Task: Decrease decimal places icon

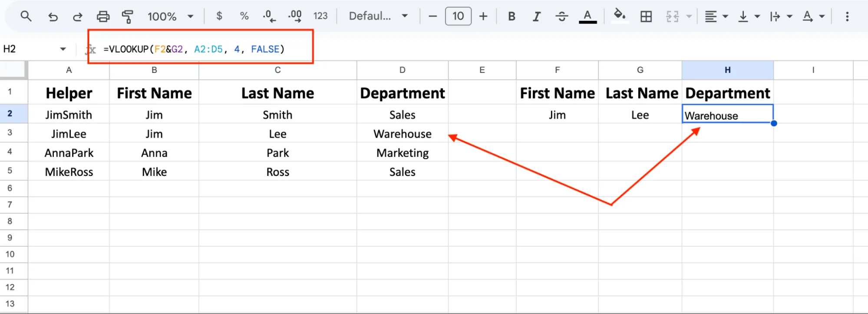Action: [x=269, y=17]
